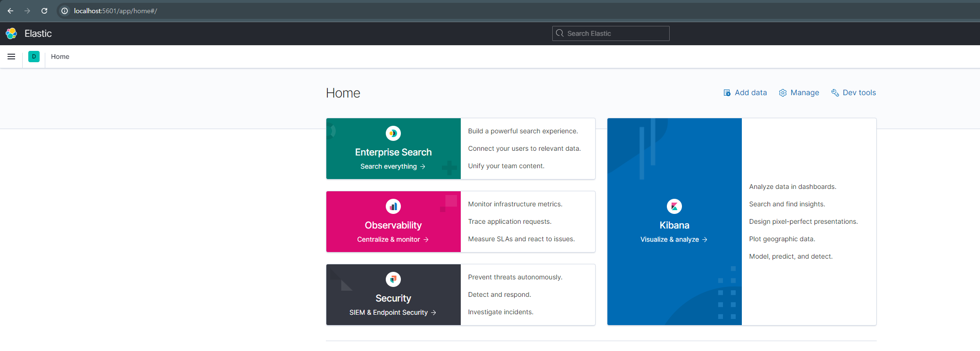The height and width of the screenshot is (351, 980).
Task: Reload the page with refresh icon
Action: click(x=44, y=11)
